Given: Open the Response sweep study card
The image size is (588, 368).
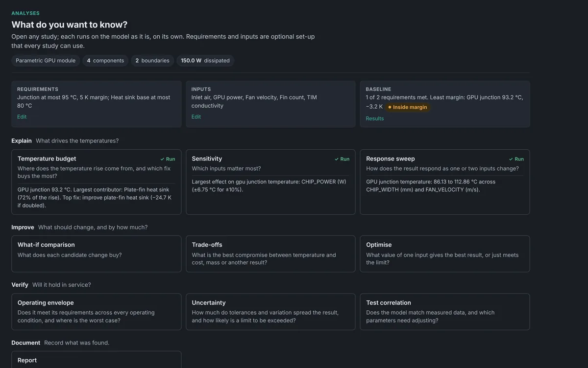Looking at the screenshot, I should tap(445, 182).
